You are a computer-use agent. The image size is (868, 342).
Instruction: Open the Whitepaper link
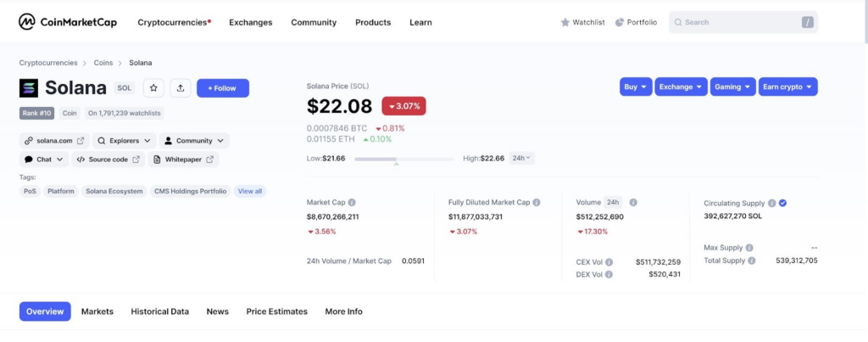183,160
